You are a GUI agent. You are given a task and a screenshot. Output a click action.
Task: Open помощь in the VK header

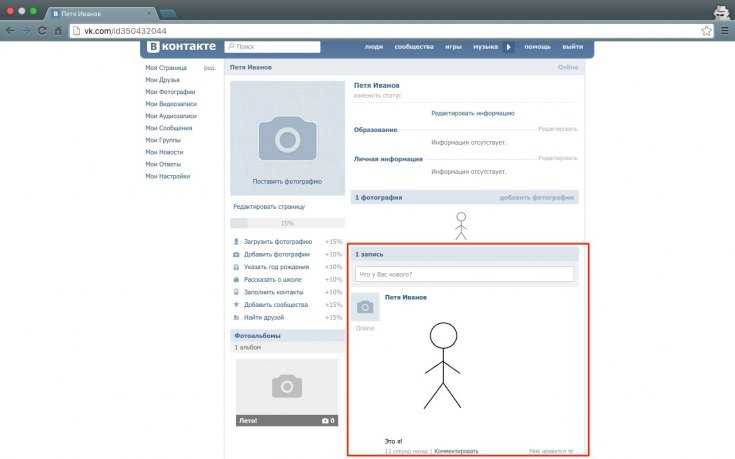[x=537, y=47]
